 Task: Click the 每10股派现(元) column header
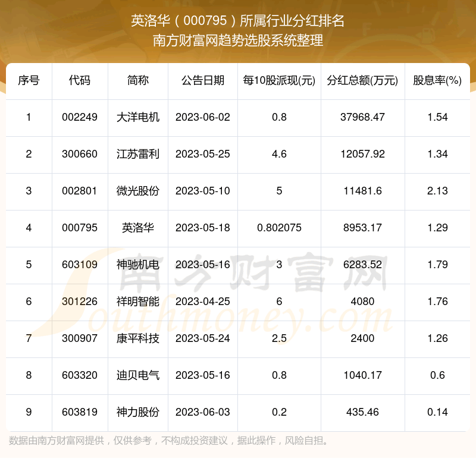279,80
